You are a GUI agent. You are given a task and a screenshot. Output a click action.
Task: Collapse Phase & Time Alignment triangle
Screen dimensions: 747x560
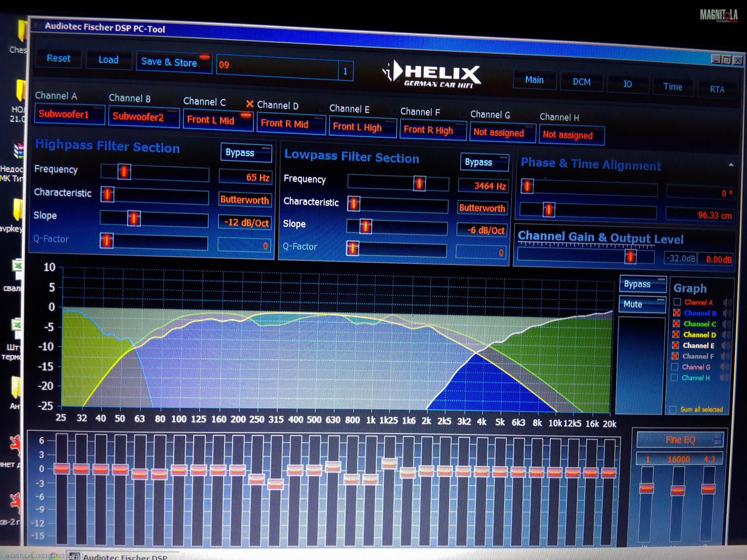[x=731, y=165]
